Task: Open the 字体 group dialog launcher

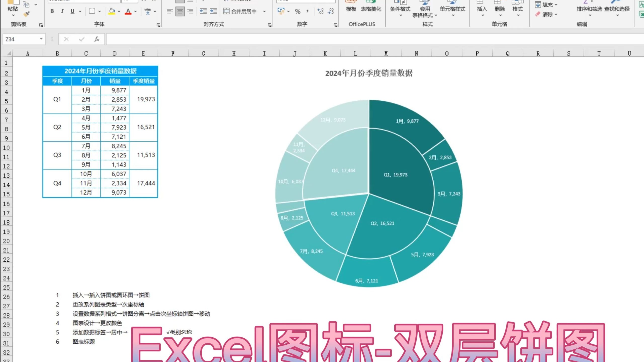Action: (x=159, y=25)
